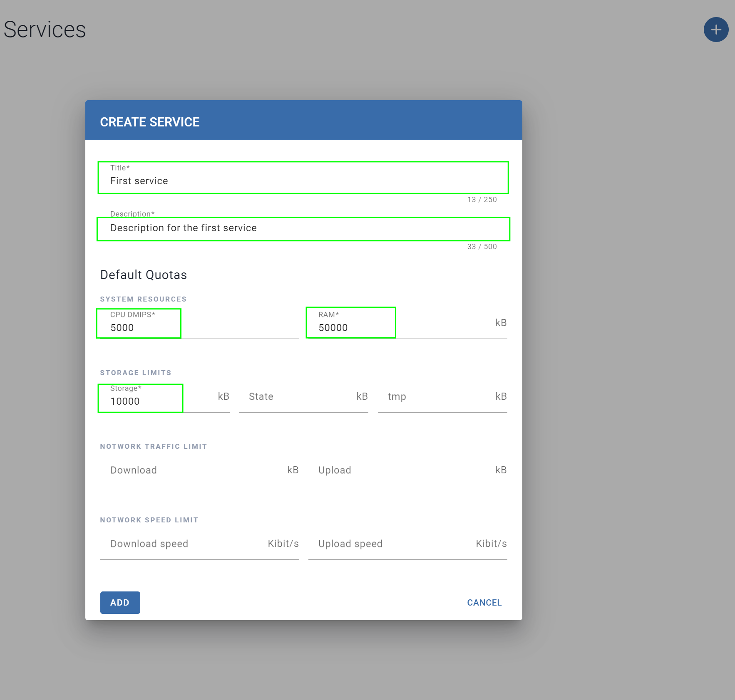The height and width of the screenshot is (700, 735).
Task: Click CANCEL to dismiss the dialog
Action: pos(484,602)
